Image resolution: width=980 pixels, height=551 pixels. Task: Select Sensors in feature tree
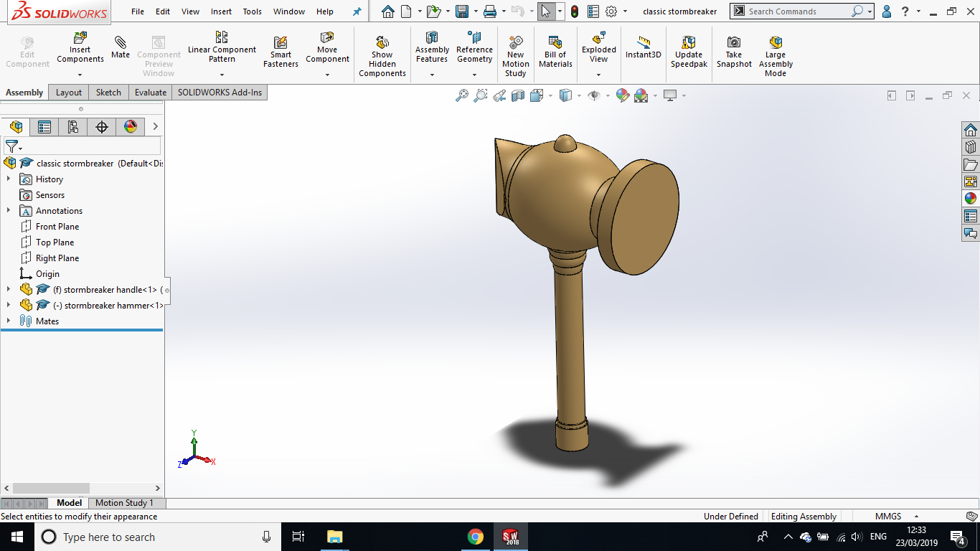(50, 195)
